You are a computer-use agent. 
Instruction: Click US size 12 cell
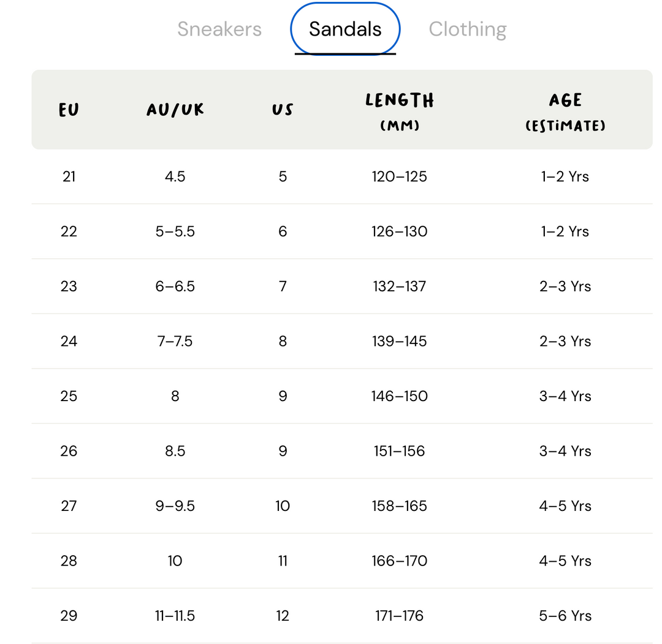(x=283, y=616)
